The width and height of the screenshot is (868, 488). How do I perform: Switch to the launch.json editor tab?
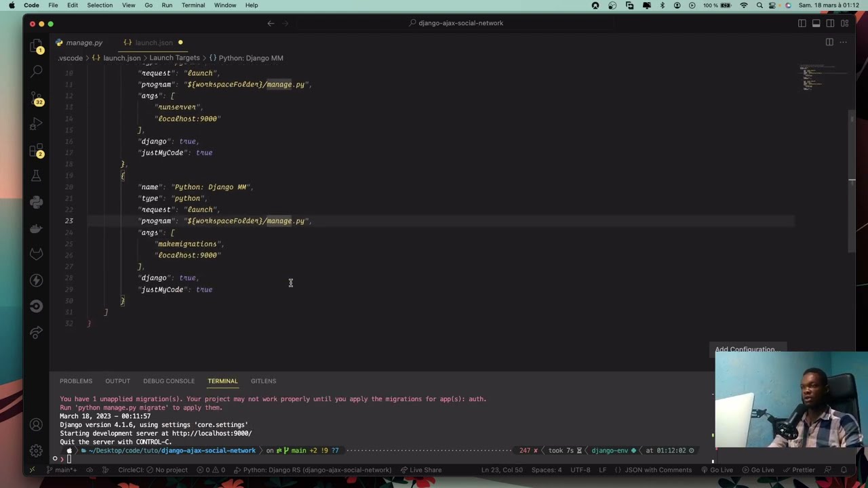153,43
